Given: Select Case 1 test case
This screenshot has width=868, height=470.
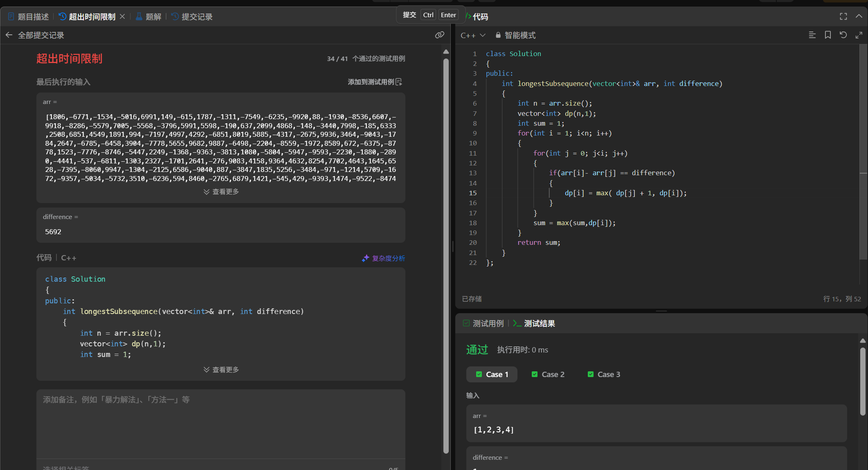Looking at the screenshot, I should coord(492,374).
